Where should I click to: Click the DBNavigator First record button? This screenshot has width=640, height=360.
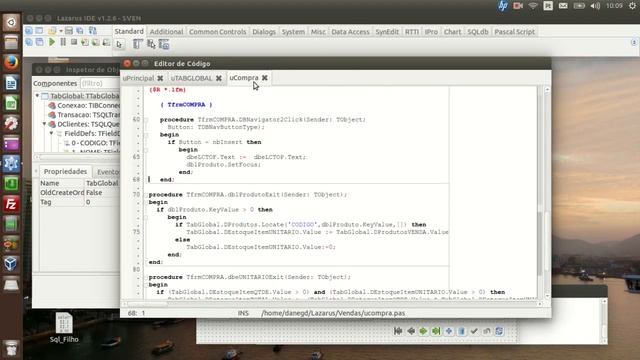click(x=398, y=331)
